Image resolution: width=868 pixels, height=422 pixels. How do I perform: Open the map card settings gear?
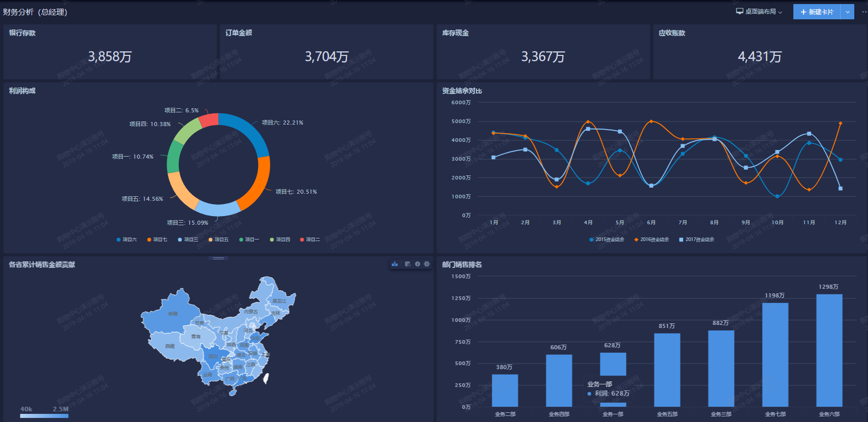tap(427, 264)
